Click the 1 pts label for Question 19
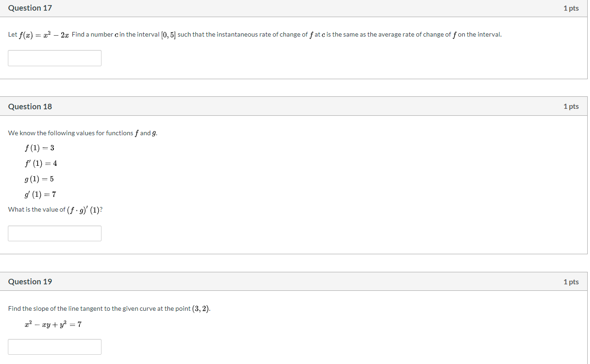The image size is (590, 364). 571,282
